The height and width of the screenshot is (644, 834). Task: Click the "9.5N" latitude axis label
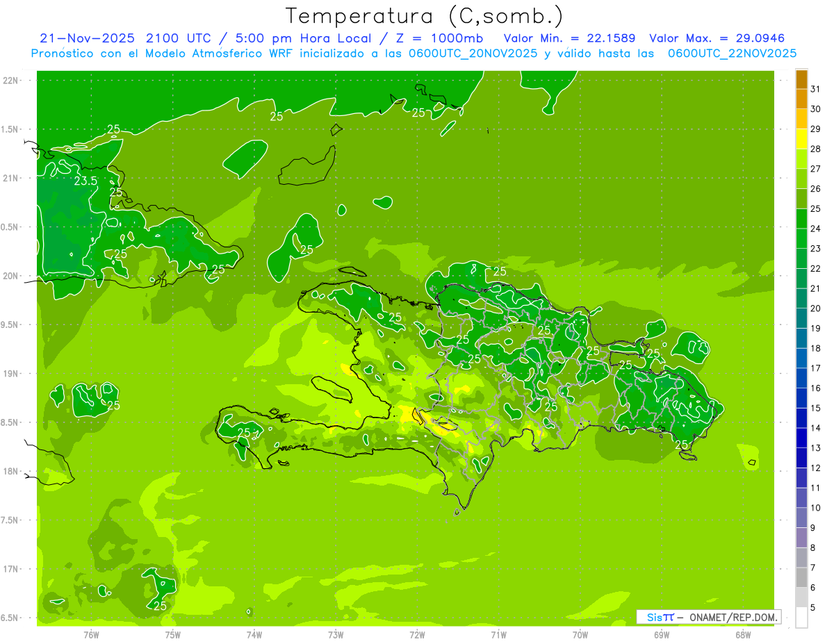[x=10, y=324]
